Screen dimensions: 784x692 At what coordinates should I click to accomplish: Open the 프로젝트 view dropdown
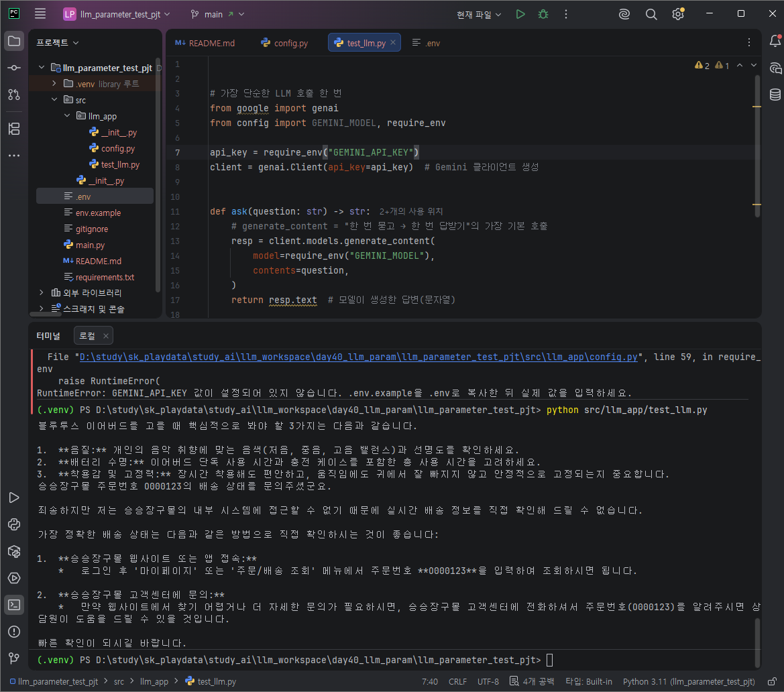click(x=57, y=42)
